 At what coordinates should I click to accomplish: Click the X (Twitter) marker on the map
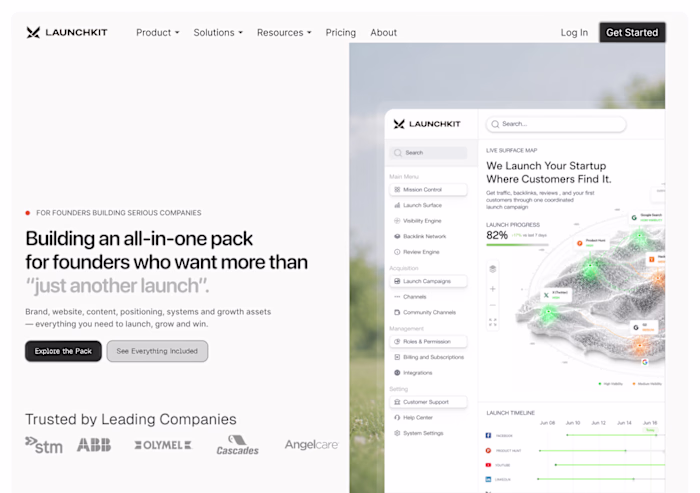(556, 295)
